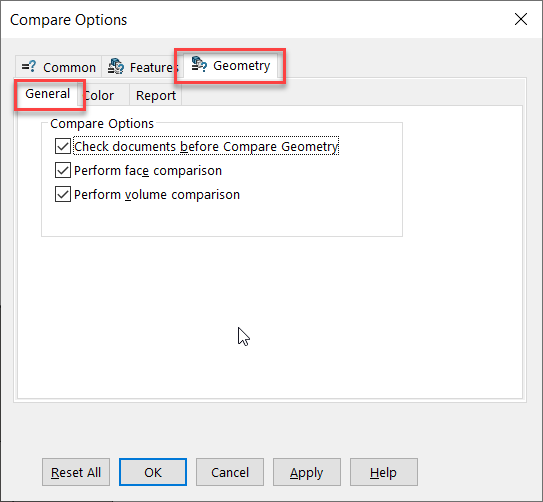Click the Perform volume comparison label text

pyautogui.click(x=157, y=195)
